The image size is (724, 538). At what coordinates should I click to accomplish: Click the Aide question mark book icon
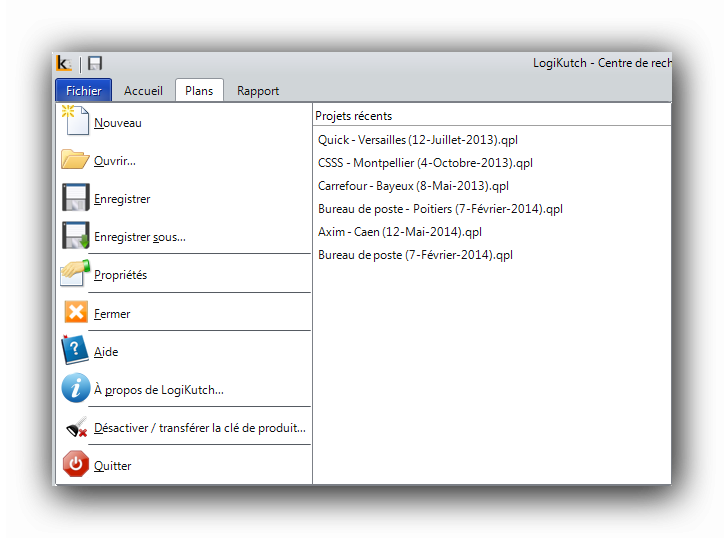[75, 350]
